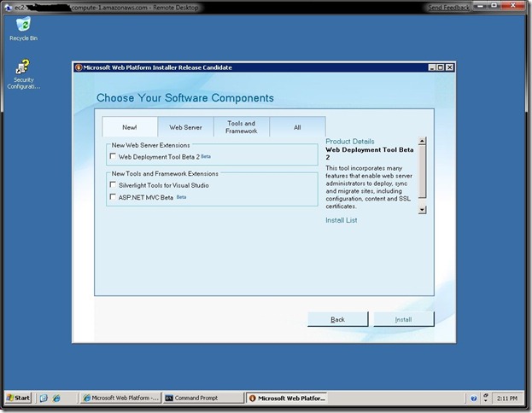Click the Web Deployment Tool Beta 2 details title
Viewport: 532px width, 413px height.
[370, 154]
